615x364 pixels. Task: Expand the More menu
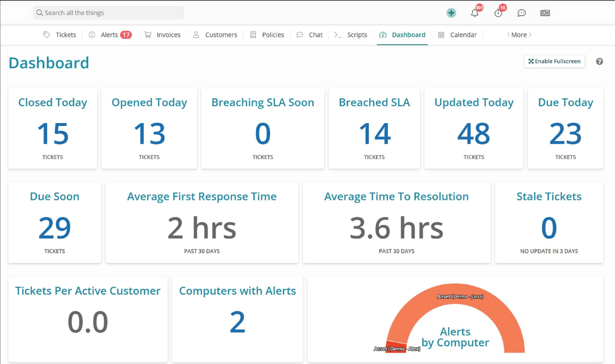519,35
